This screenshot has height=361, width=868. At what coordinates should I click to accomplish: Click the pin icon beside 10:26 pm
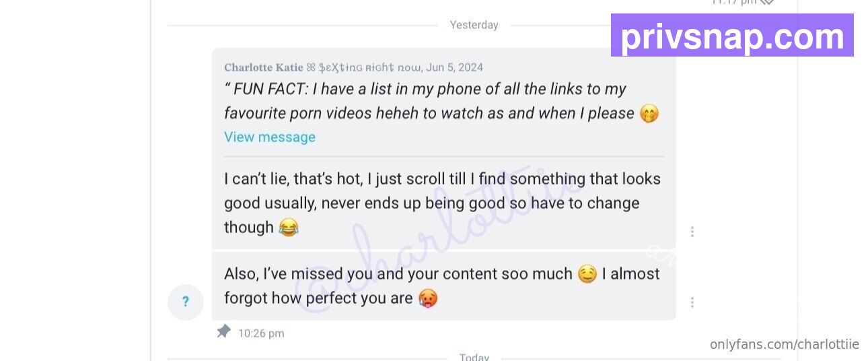pyautogui.click(x=223, y=331)
